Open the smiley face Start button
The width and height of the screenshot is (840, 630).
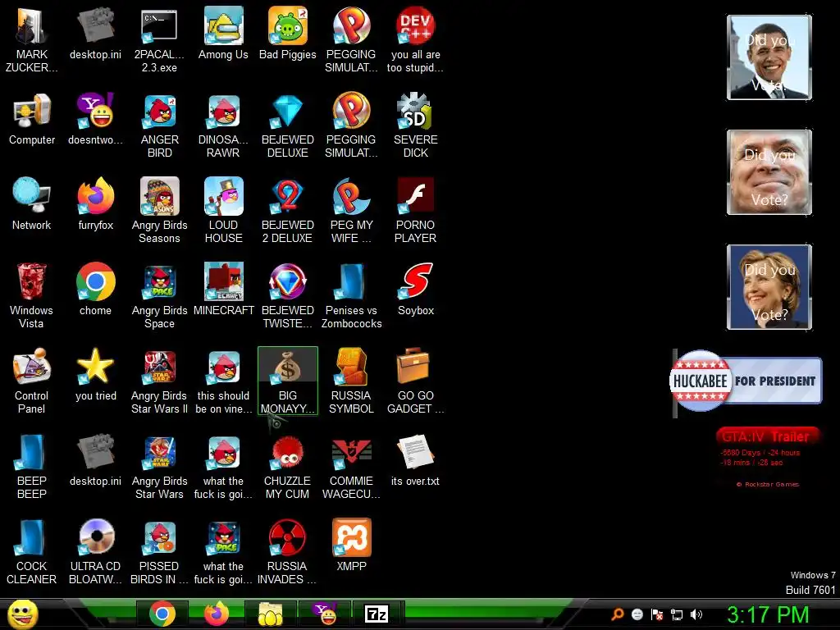(x=23, y=614)
